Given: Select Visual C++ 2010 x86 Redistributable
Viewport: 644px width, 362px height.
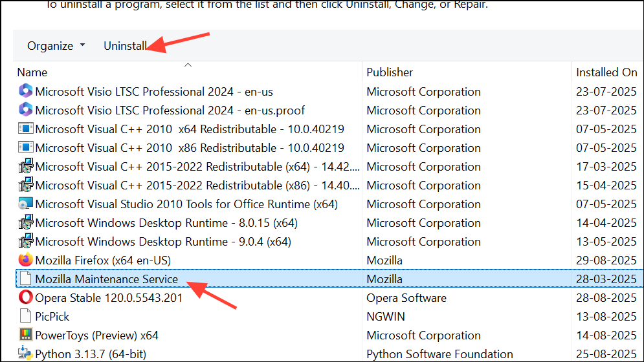Looking at the screenshot, I should click(190, 148).
